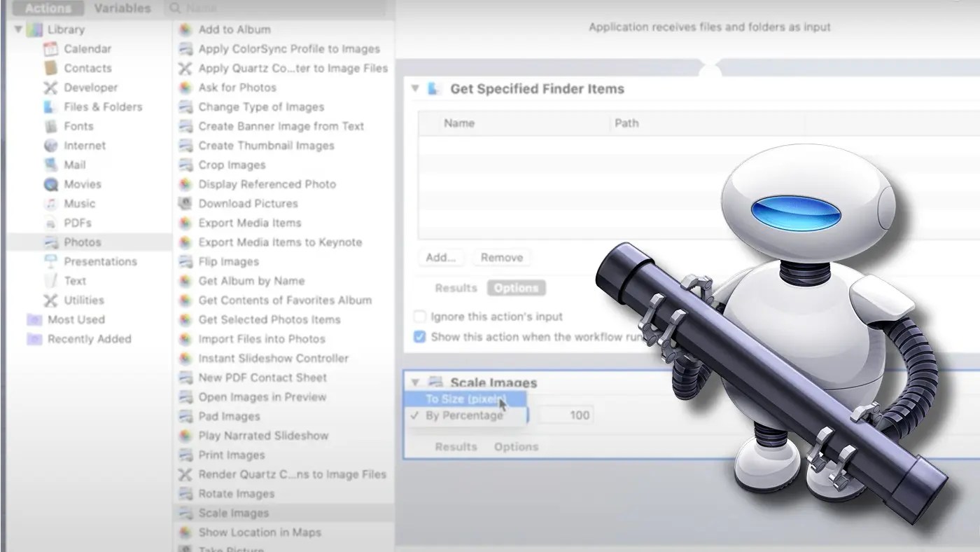Select the By Percentage option

[466, 415]
